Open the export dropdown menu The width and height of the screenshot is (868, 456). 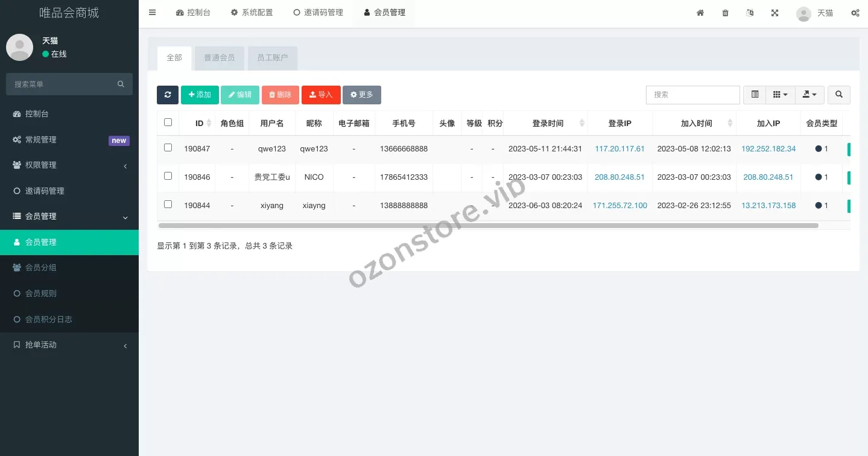[809, 95]
